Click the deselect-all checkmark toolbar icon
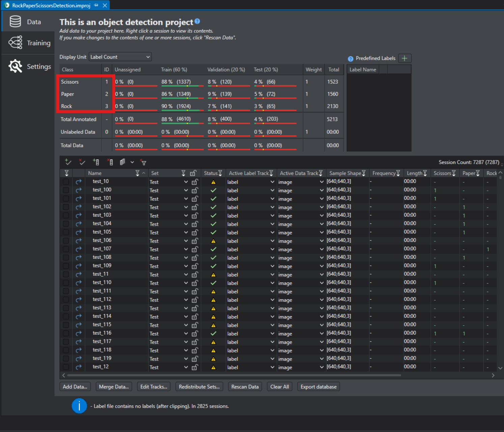The height and width of the screenshot is (432, 504). (x=82, y=162)
